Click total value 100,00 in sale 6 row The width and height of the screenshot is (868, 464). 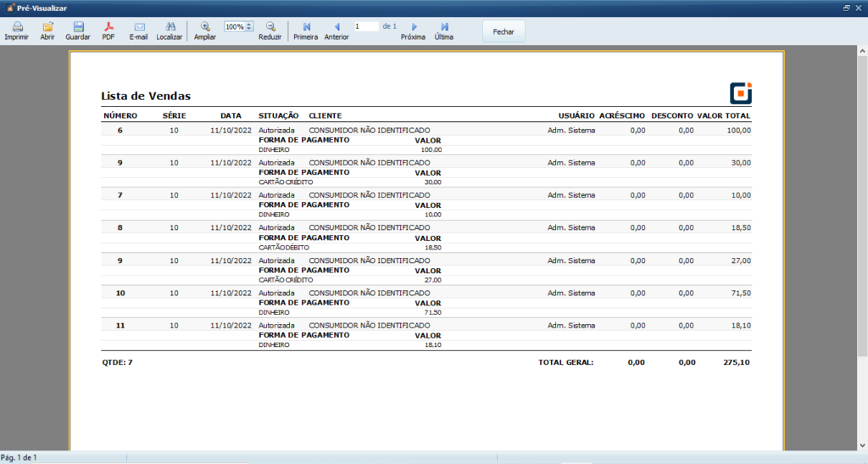738,131
